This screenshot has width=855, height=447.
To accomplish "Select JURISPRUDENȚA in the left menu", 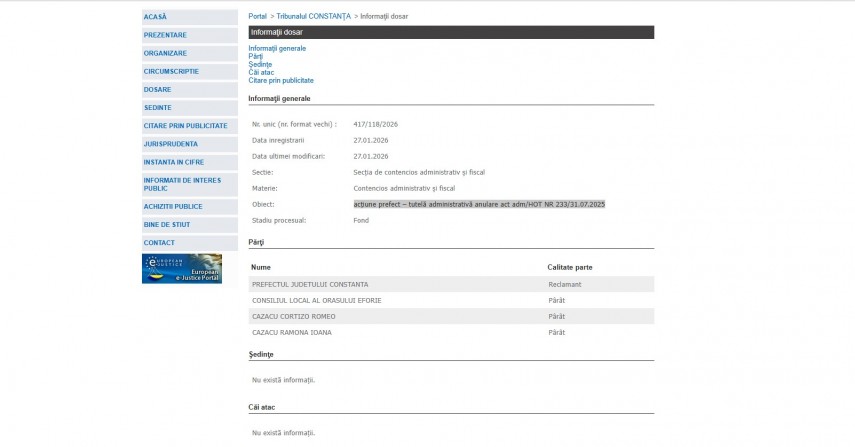I will tap(170, 143).
